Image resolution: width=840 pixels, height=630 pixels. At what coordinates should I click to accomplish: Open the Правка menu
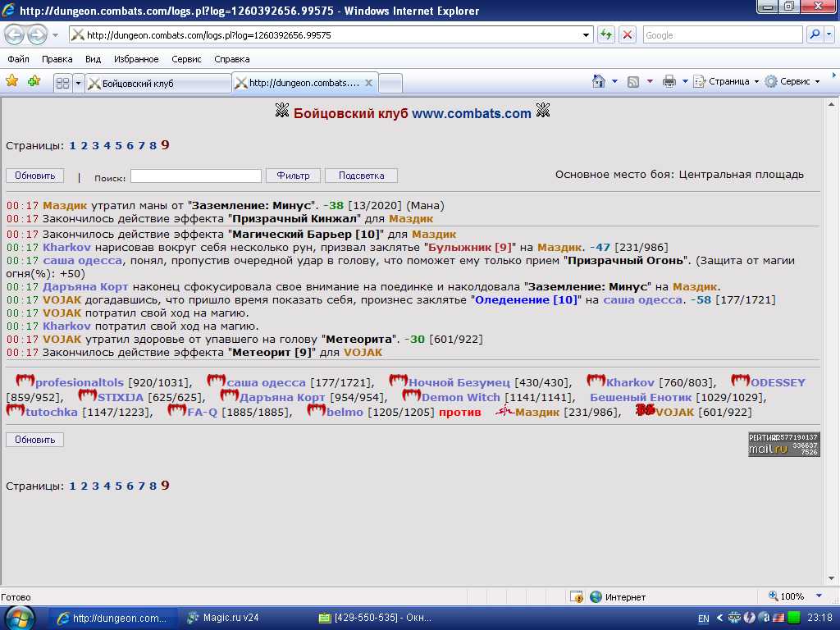57,59
